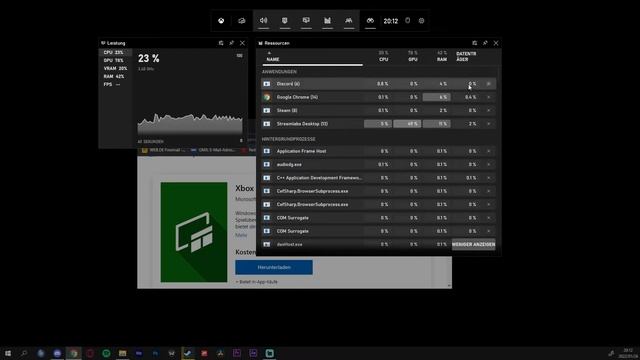The height and width of the screenshot is (360, 640).
Task: Sort resources by Datenträger column
Action: click(466, 56)
